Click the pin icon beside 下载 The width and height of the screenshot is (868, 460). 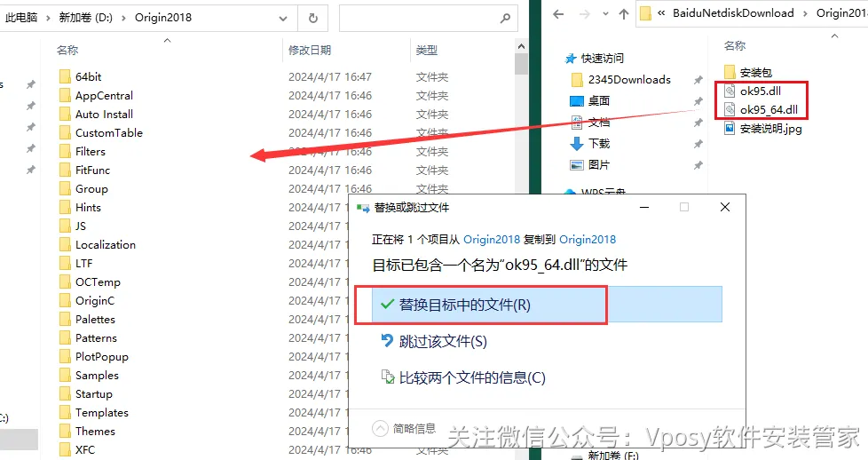(698, 144)
